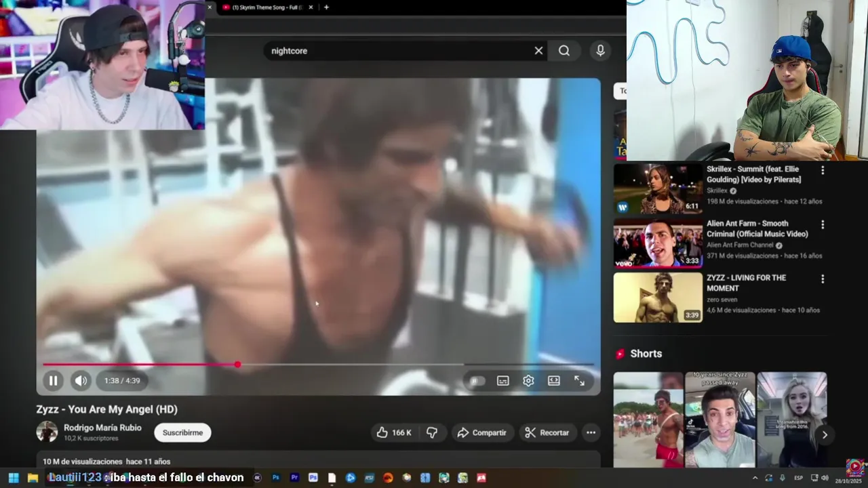Open the ZYZZ - LIVING FOR THE MOMENT title
The height and width of the screenshot is (488, 868).
click(x=746, y=283)
